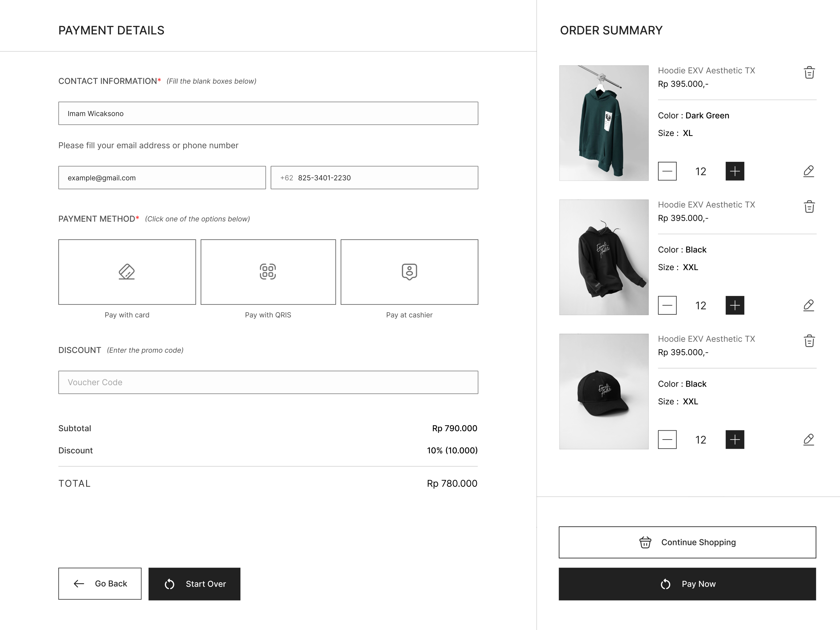
Task: Decrease quantity of the black cap
Action: [667, 440]
